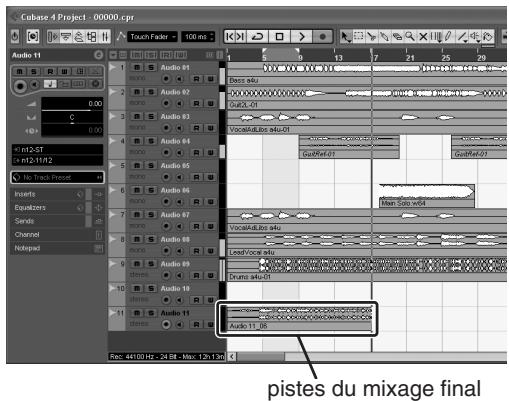Click bar 13 on the timeline ruler
Viewport: 509px width, 401px height.
[x=338, y=57]
